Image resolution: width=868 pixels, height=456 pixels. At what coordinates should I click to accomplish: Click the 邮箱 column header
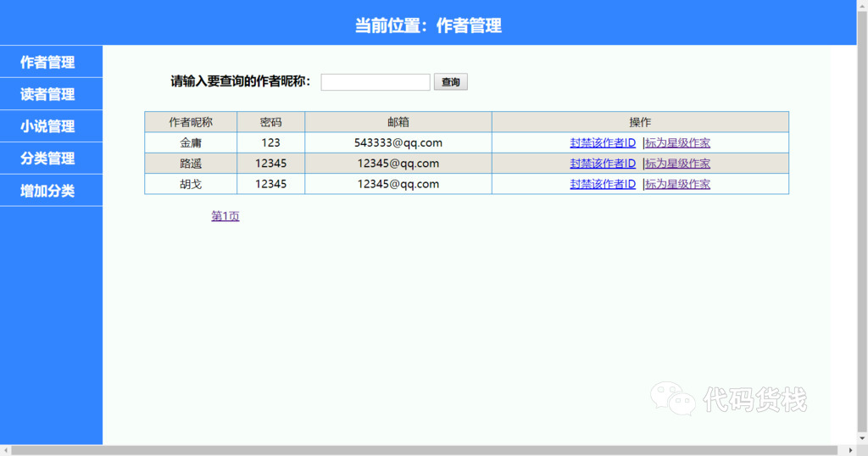click(x=398, y=122)
